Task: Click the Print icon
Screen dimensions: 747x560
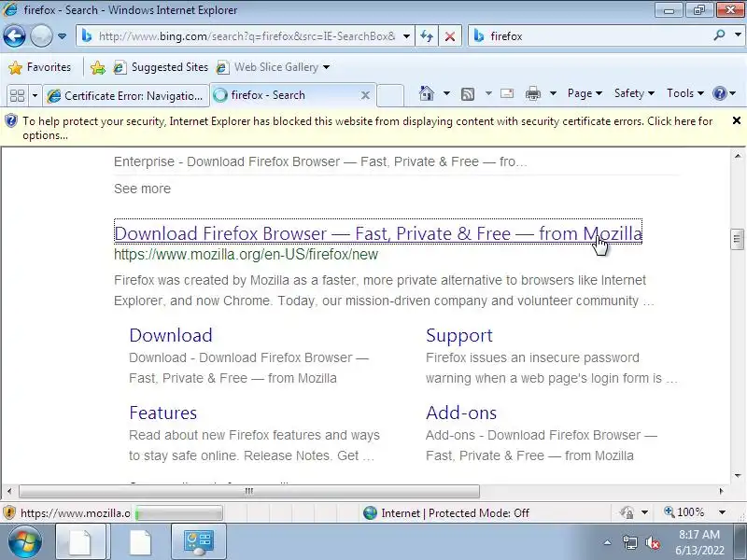Action: point(532,93)
